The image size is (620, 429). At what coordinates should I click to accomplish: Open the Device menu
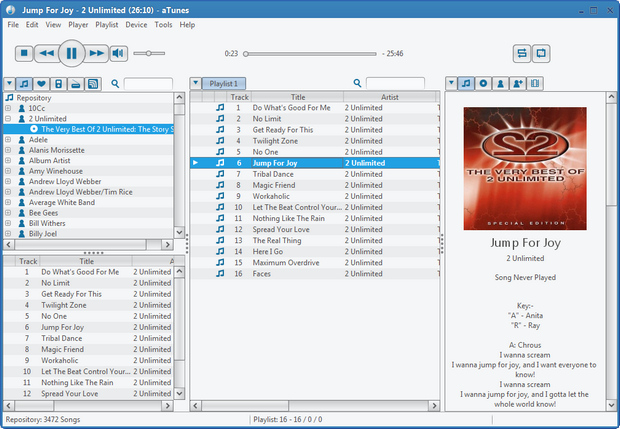(136, 25)
